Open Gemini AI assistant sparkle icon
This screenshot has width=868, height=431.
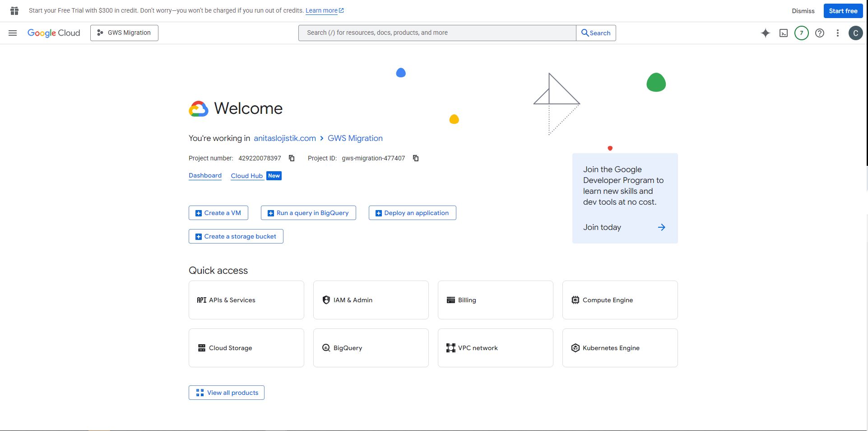[765, 33]
